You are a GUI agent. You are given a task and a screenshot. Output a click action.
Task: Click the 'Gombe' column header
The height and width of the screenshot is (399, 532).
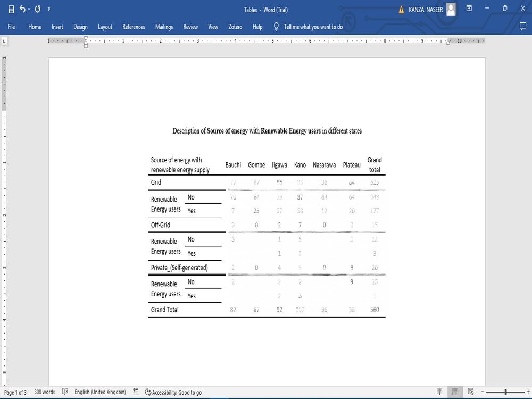(256, 165)
